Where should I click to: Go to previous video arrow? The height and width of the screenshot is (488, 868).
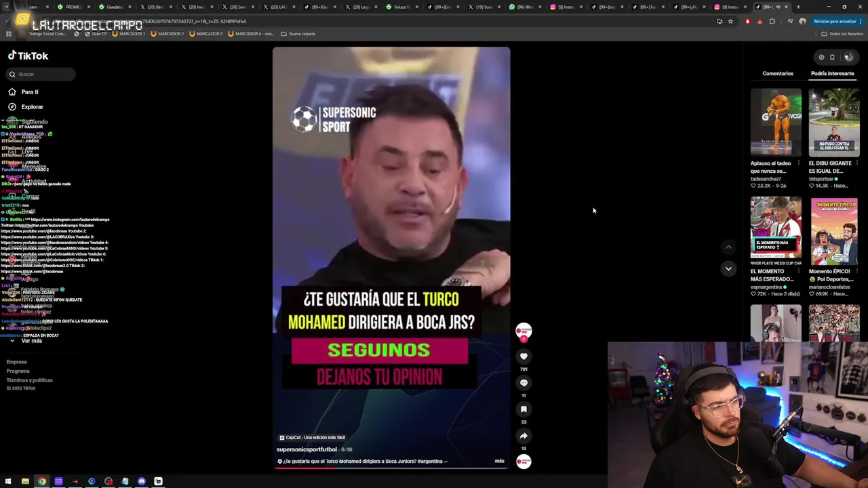click(728, 247)
